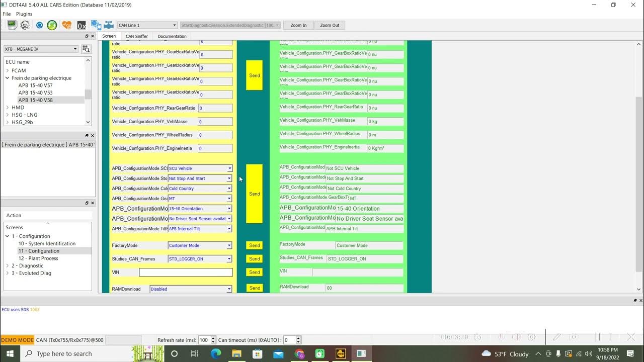Close the bottom log panel
Image resolution: width=644 pixels, height=362 pixels.
click(641, 300)
